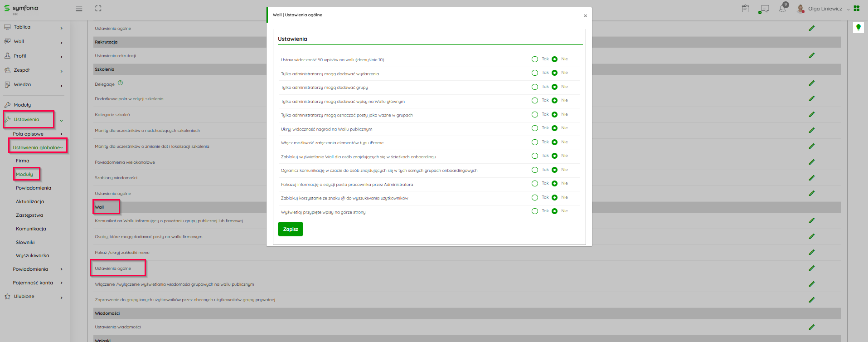Open the green apps grid icon

tap(857, 8)
